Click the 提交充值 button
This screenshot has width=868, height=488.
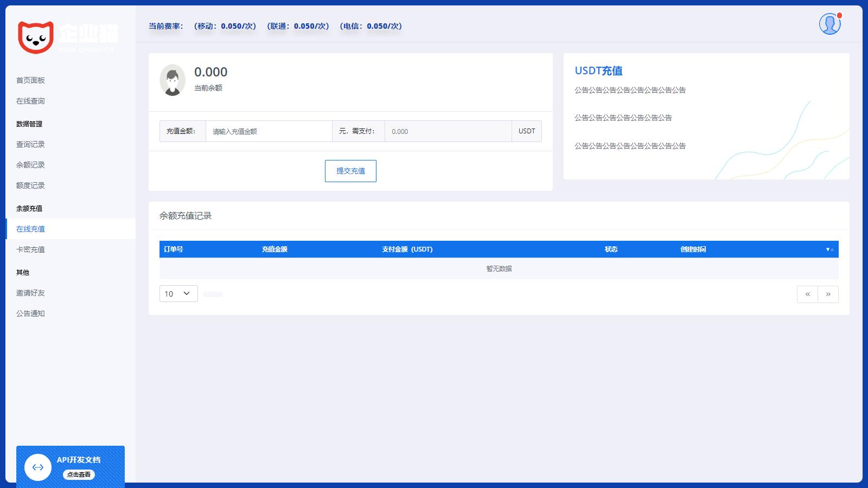click(350, 171)
